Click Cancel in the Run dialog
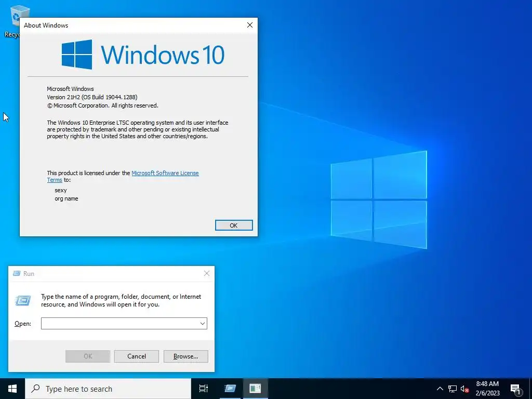The width and height of the screenshot is (532, 399). pos(137,356)
